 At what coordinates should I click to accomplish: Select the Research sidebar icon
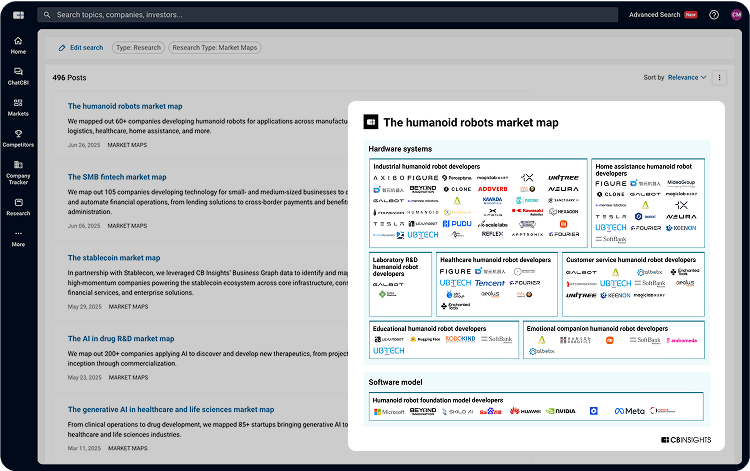(18, 206)
